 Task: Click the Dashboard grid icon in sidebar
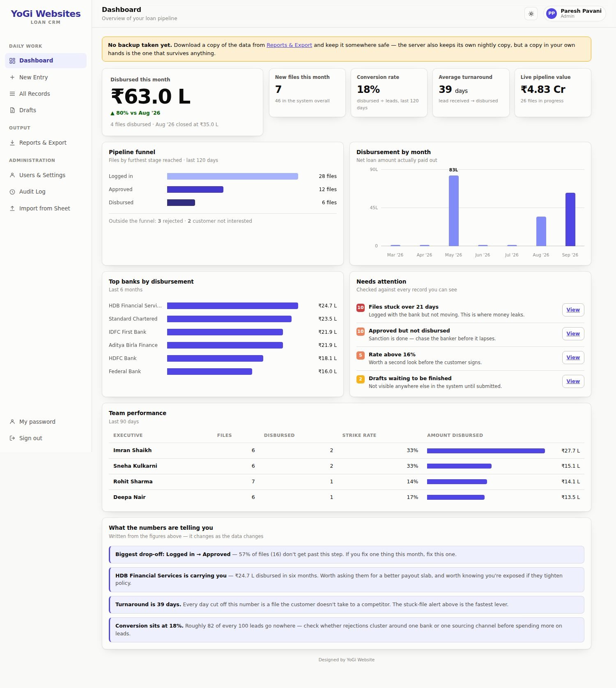click(x=12, y=61)
